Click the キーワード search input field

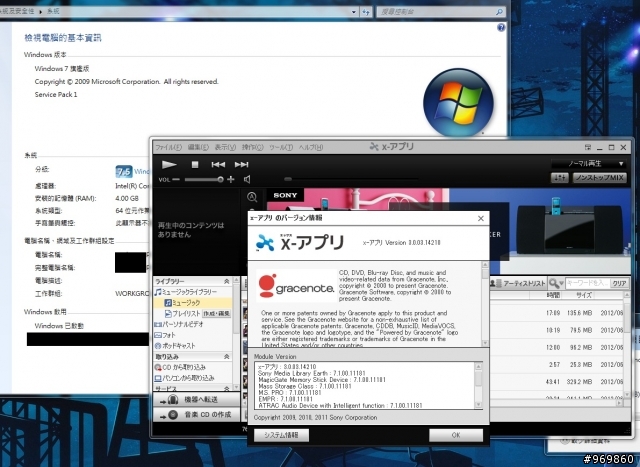click(587, 283)
